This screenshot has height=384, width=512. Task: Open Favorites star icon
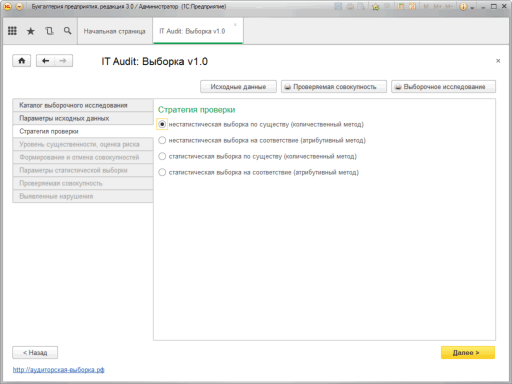tap(31, 31)
